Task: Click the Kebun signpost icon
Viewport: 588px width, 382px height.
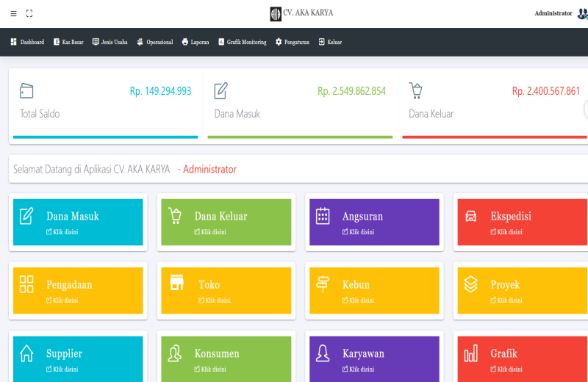Action: (x=323, y=284)
